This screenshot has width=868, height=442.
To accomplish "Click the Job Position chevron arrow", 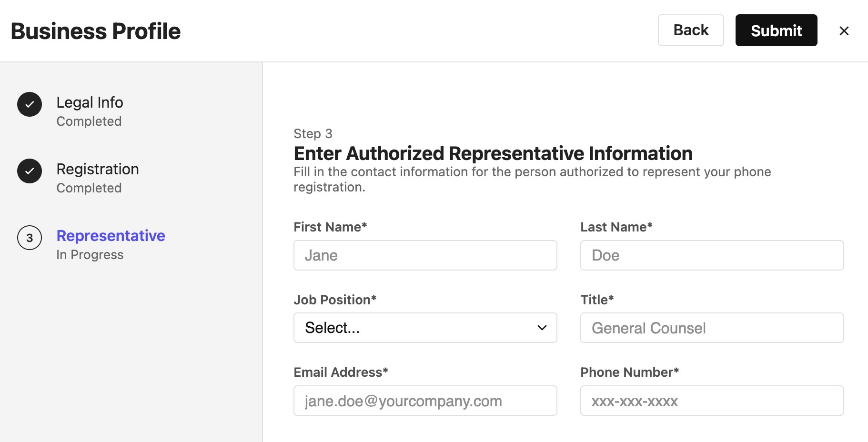I will (542, 328).
